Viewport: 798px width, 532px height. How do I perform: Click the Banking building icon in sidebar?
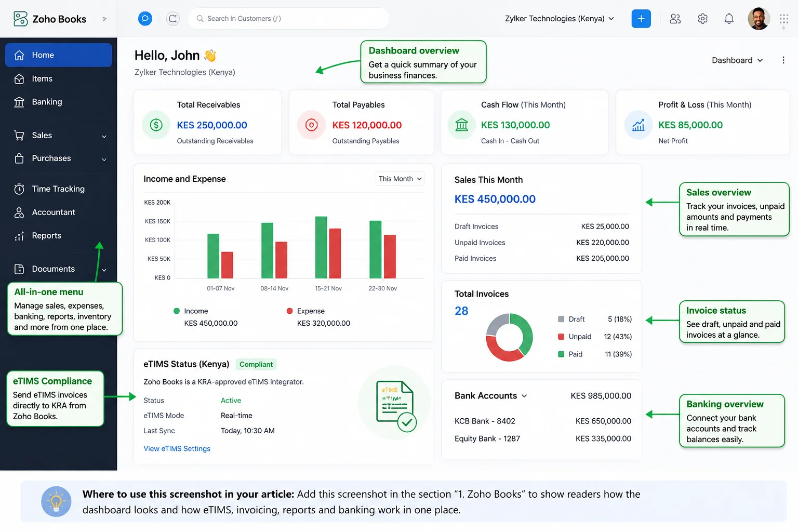coord(19,102)
